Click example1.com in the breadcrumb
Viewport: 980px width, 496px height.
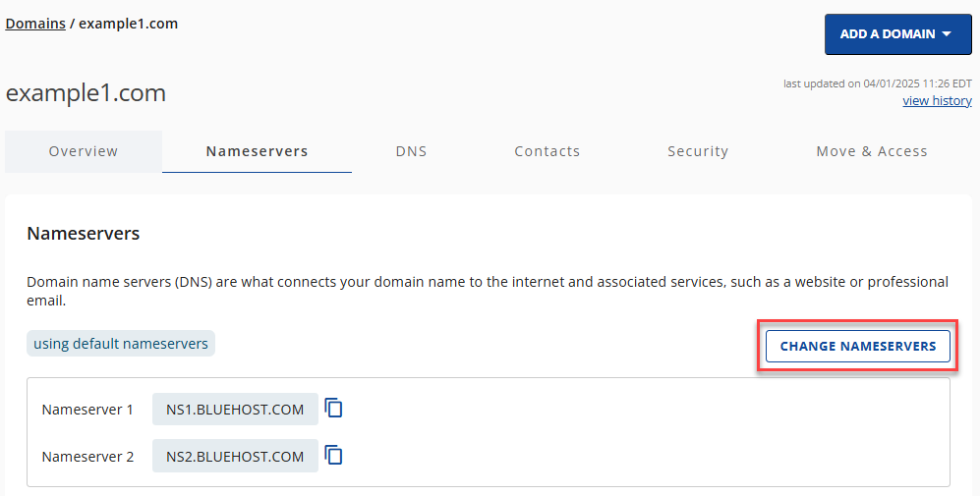(x=128, y=24)
